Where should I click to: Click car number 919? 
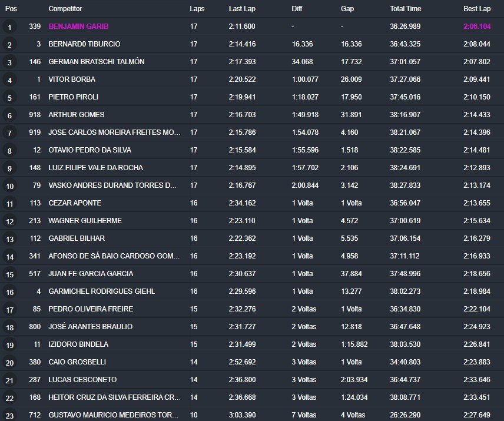tap(35, 132)
